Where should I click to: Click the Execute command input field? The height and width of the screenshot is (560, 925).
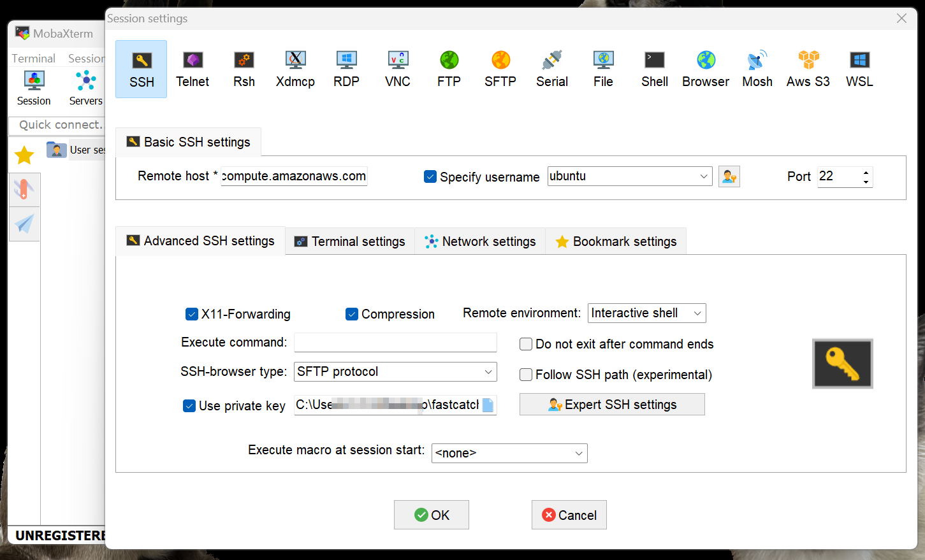pos(395,342)
